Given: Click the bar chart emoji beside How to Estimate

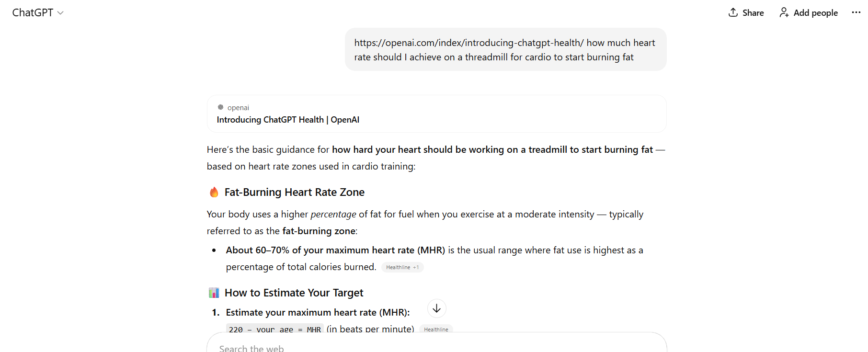Looking at the screenshot, I should (x=214, y=293).
